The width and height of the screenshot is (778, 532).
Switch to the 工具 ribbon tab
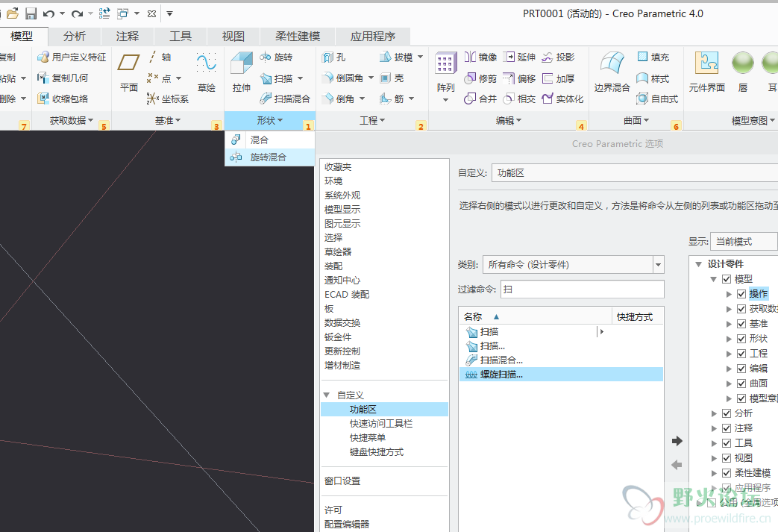click(x=180, y=37)
